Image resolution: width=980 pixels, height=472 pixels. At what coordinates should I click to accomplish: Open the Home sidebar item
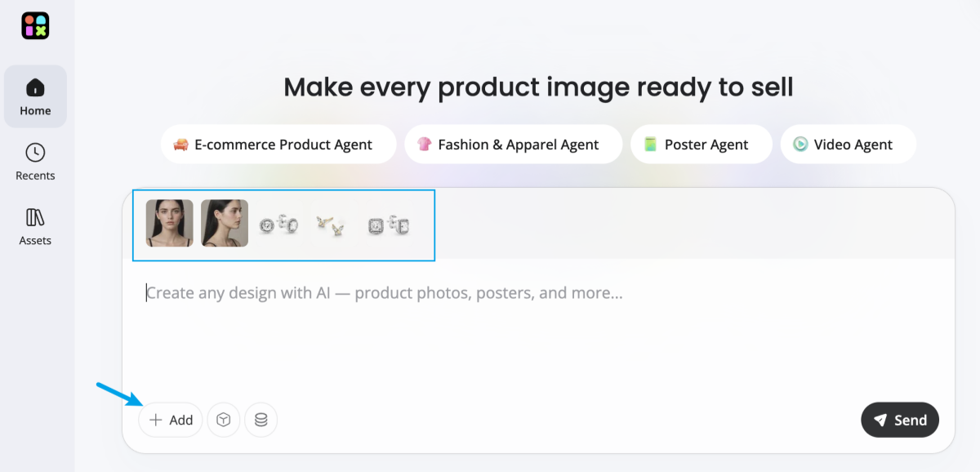coord(35,96)
